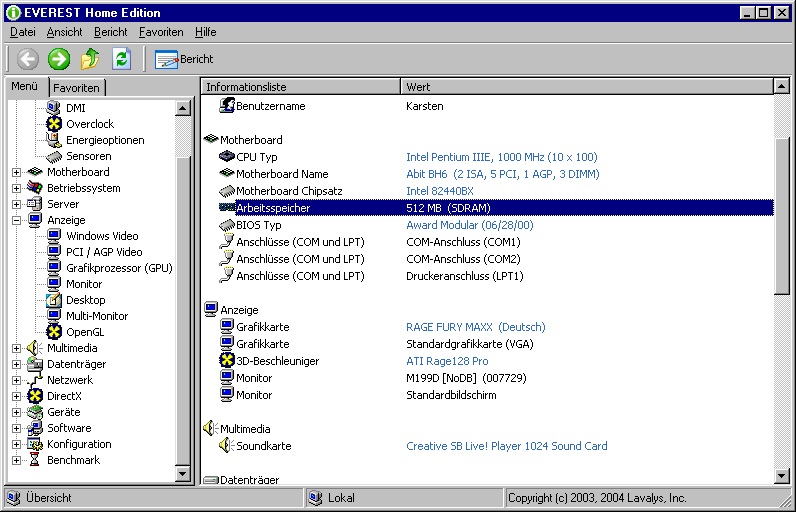796x512 pixels.
Task: Click the Benchmark hourglass icon
Action: coord(35,460)
